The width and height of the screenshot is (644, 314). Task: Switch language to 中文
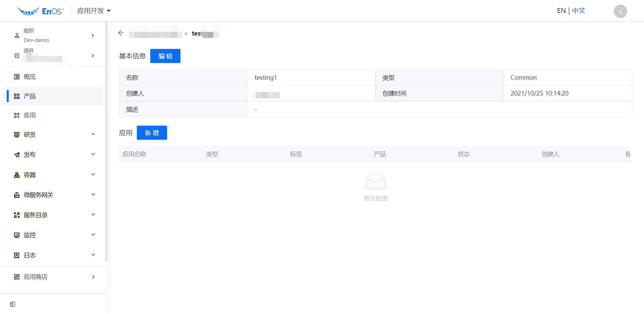[x=579, y=11]
